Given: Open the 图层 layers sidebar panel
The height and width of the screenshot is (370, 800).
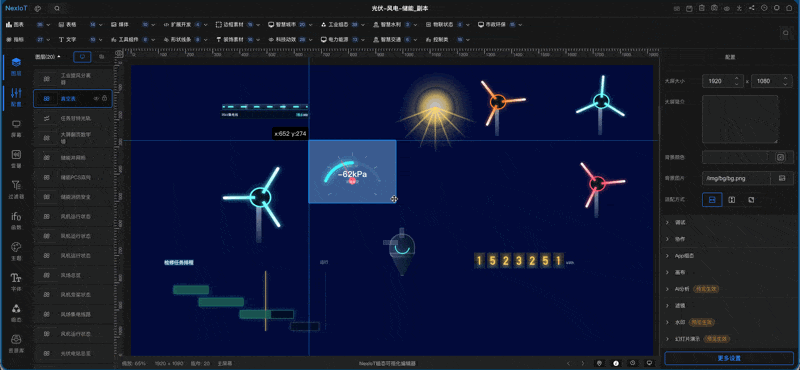Looking at the screenshot, I should coord(16,67).
